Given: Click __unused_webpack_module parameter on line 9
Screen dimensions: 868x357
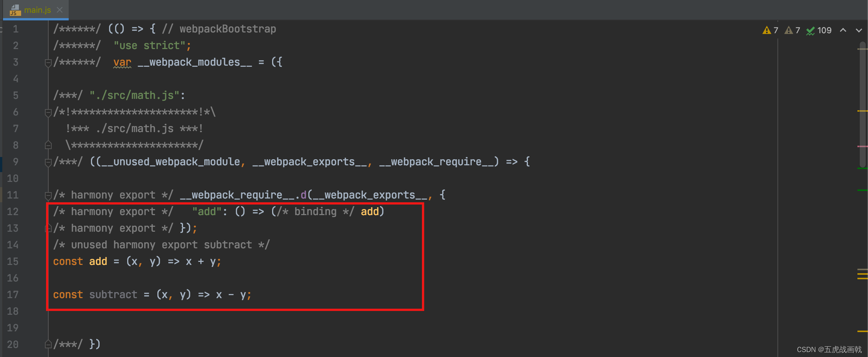Looking at the screenshot, I should pos(171,162).
